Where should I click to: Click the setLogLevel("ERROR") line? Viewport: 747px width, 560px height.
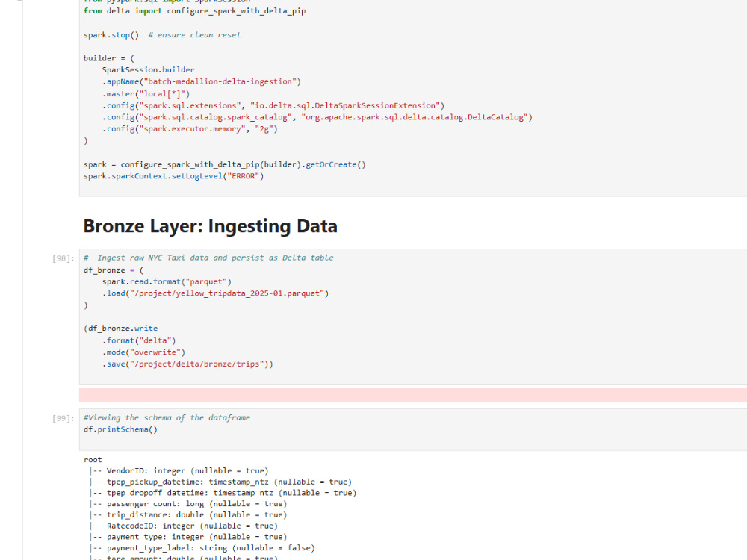tap(173, 176)
